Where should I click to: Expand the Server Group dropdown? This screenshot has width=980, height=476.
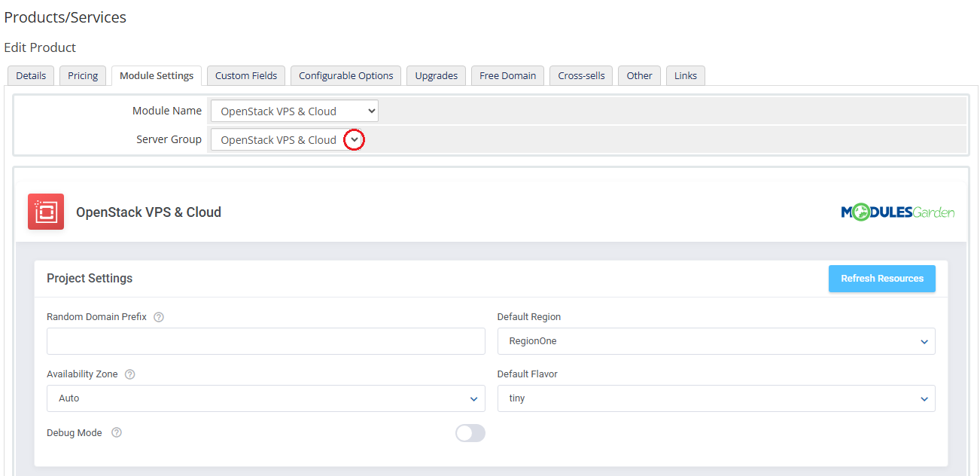tap(294, 140)
